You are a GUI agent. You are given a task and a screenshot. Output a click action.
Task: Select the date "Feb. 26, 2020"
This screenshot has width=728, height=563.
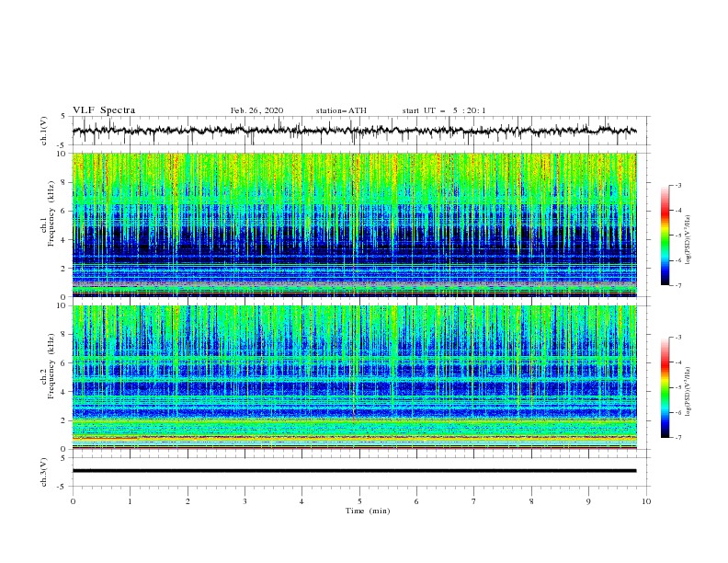pos(256,110)
